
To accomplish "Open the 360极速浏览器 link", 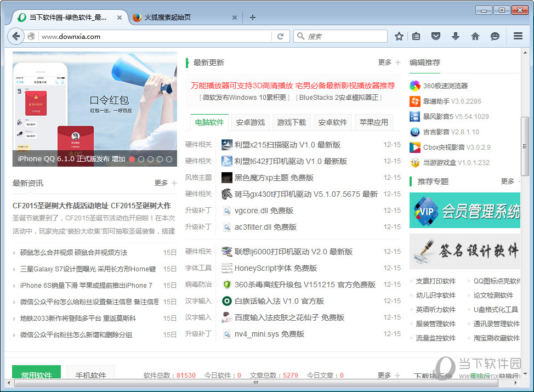I will pos(445,86).
